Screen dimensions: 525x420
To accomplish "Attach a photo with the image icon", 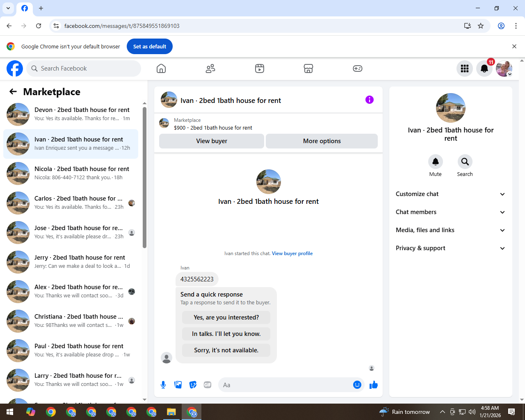I will pyautogui.click(x=178, y=385).
